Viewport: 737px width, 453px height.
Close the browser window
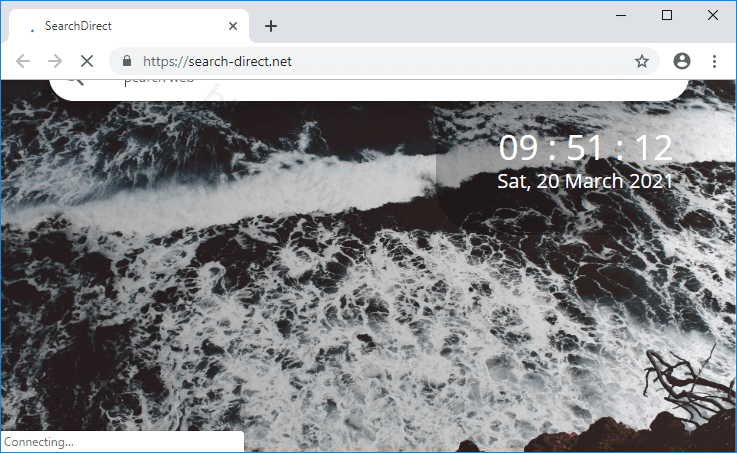[x=713, y=16]
